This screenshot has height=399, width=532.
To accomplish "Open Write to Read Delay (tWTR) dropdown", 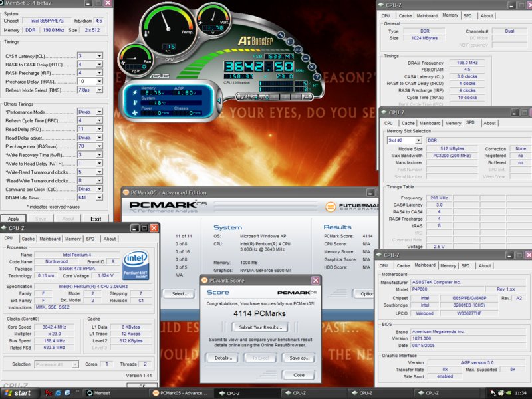I will 99,163.
